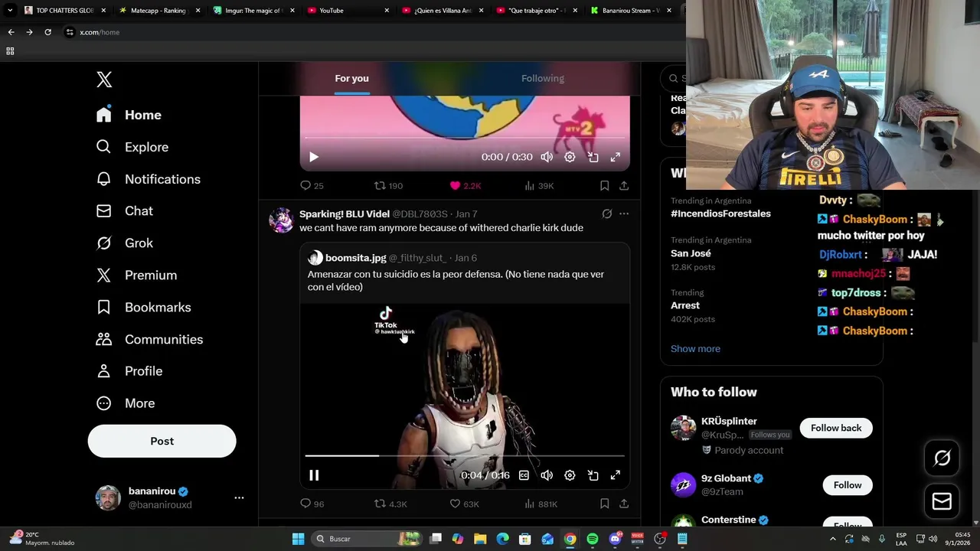
Task: Go to Home in the sidebar
Action: [129, 115]
